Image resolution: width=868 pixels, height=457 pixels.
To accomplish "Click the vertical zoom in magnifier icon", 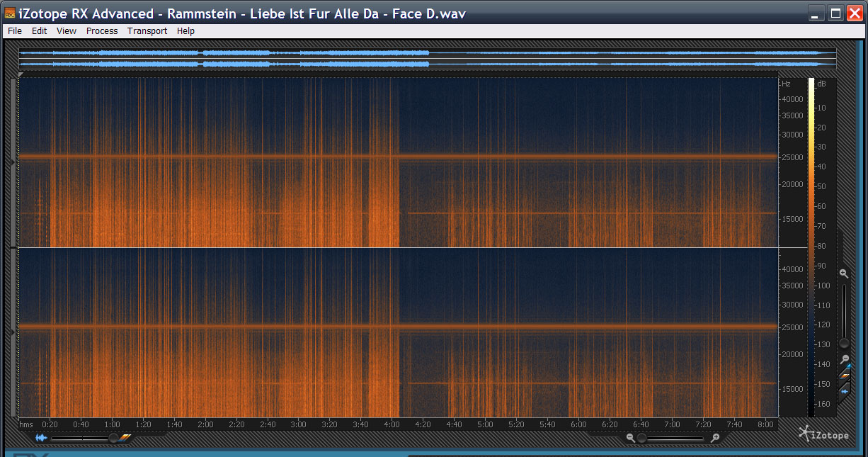I will coord(843,273).
